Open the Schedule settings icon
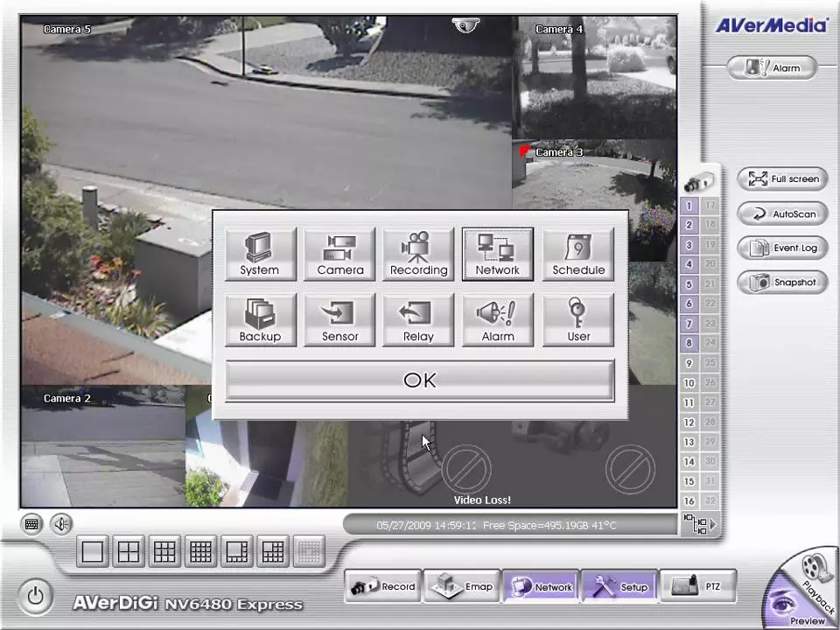Image resolution: width=840 pixels, height=630 pixels. tap(577, 255)
